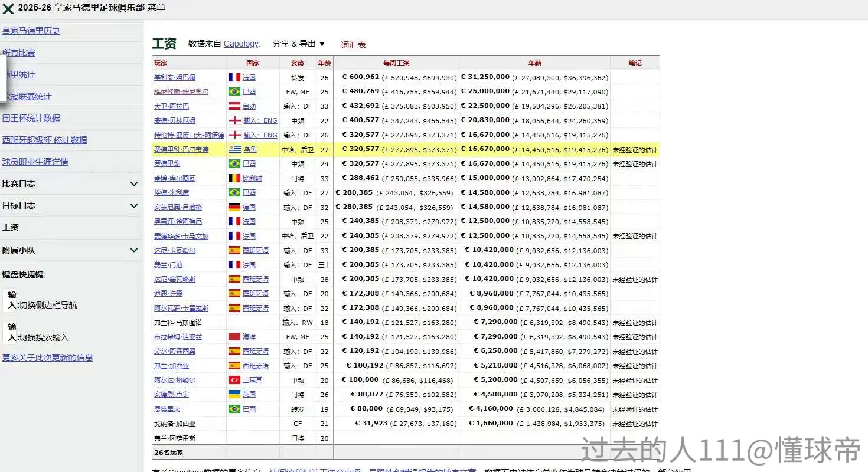Select weekly wage € 600,962
Viewport: 868px width, 472px height.
(x=361, y=77)
